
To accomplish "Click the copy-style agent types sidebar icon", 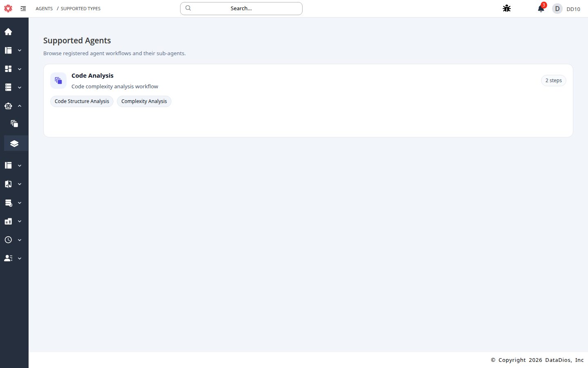I will (x=14, y=123).
